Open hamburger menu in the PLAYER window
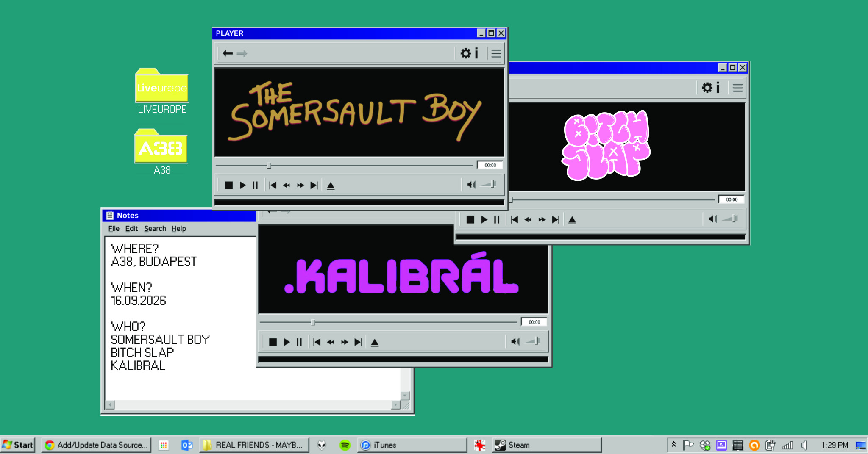This screenshot has height=454, width=868. pos(496,53)
